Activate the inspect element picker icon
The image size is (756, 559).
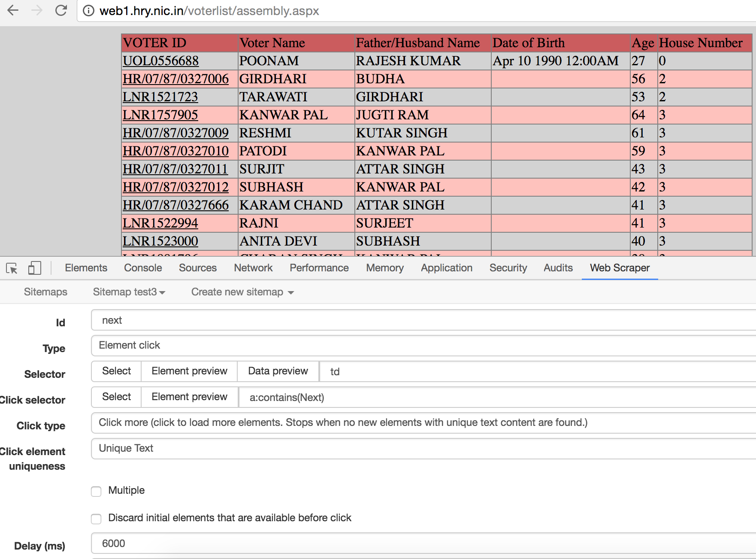[x=12, y=268]
